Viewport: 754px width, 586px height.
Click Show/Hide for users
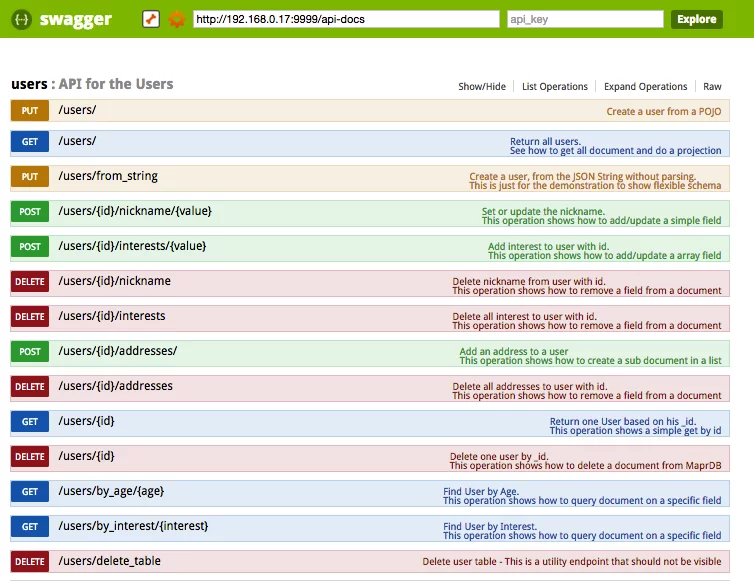(x=482, y=87)
